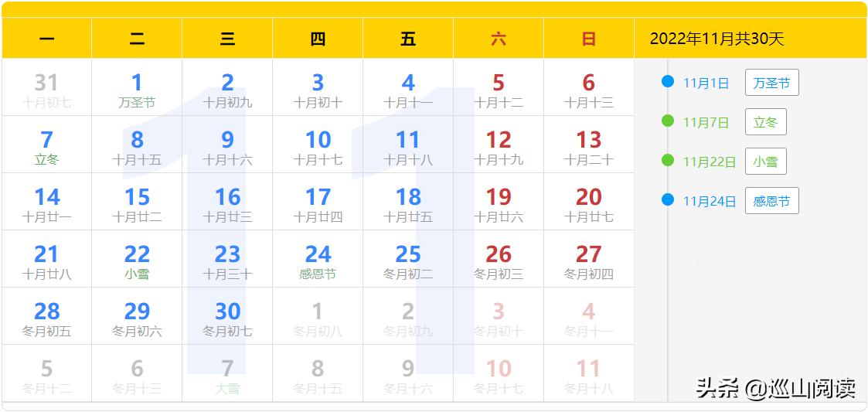Select greyed December 7 大雪 cell
Screen dimensions: 868x412
click(x=227, y=373)
